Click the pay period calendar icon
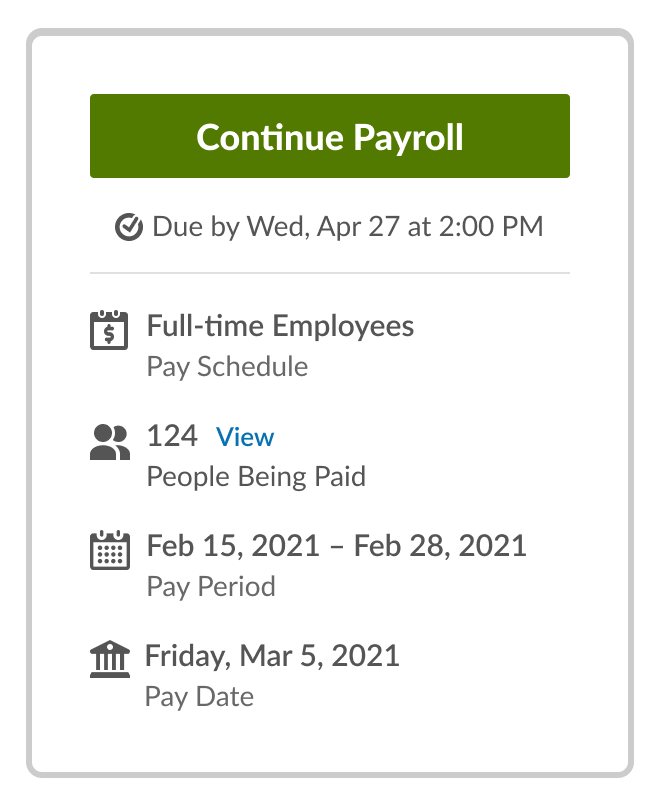Image resolution: width=653 pixels, height=802 pixels. pos(109,550)
